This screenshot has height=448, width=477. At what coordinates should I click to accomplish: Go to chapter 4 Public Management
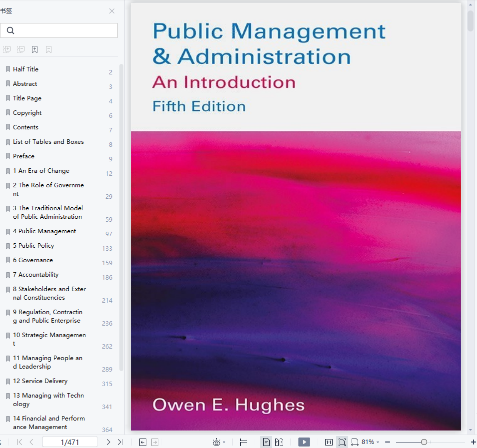(x=44, y=231)
